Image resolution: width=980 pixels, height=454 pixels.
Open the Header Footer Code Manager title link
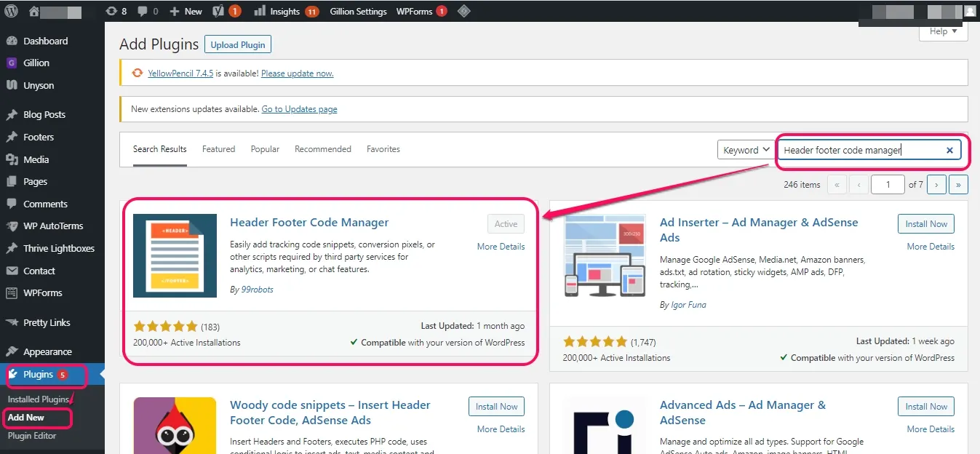[x=309, y=223]
